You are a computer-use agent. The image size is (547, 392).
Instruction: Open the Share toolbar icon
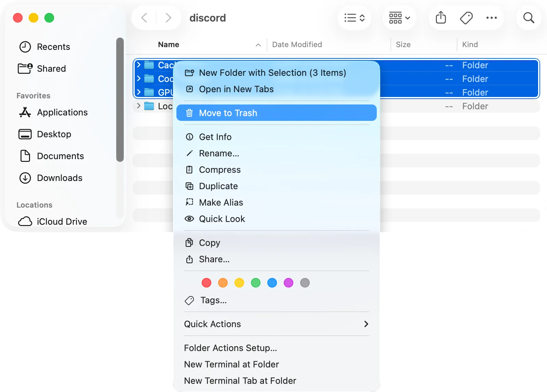click(441, 17)
